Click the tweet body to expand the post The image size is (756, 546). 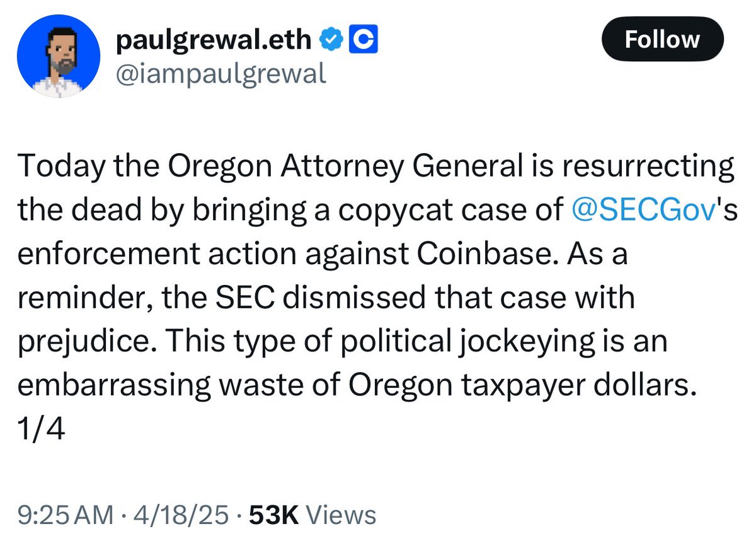(376, 298)
